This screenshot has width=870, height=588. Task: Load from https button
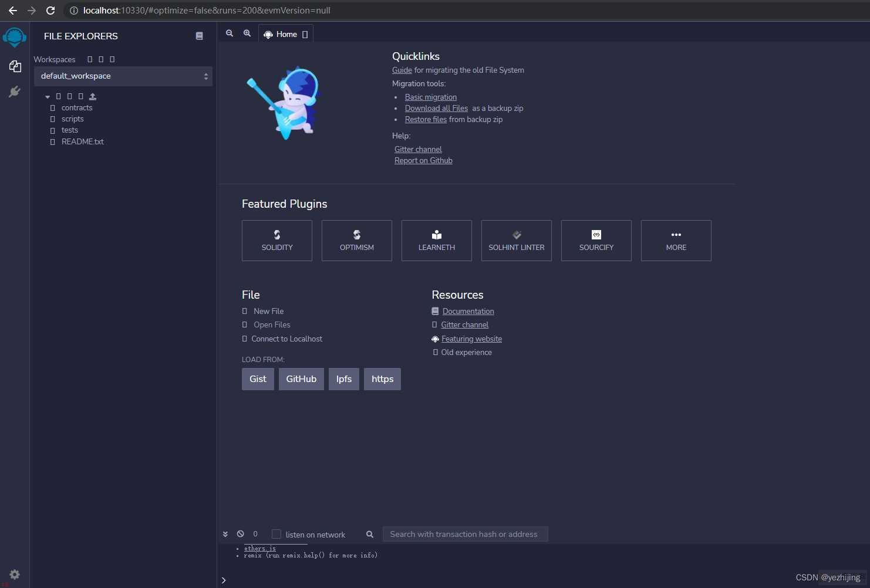click(x=382, y=379)
